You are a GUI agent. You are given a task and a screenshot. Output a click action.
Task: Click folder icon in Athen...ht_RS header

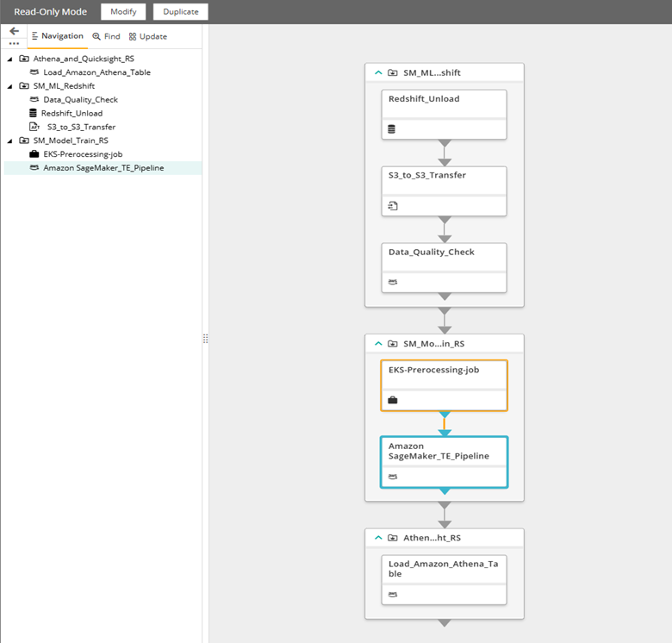(x=393, y=538)
